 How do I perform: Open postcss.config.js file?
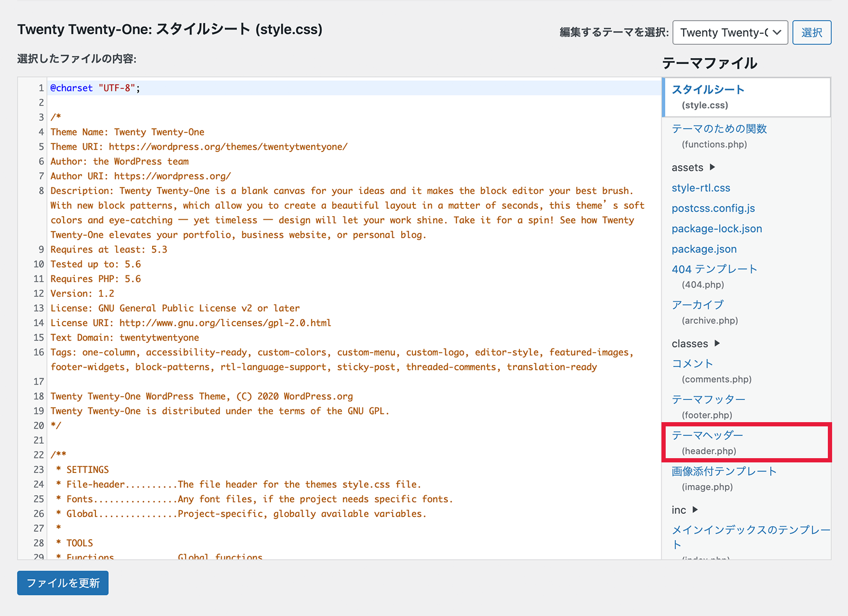pyautogui.click(x=713, y=208)
